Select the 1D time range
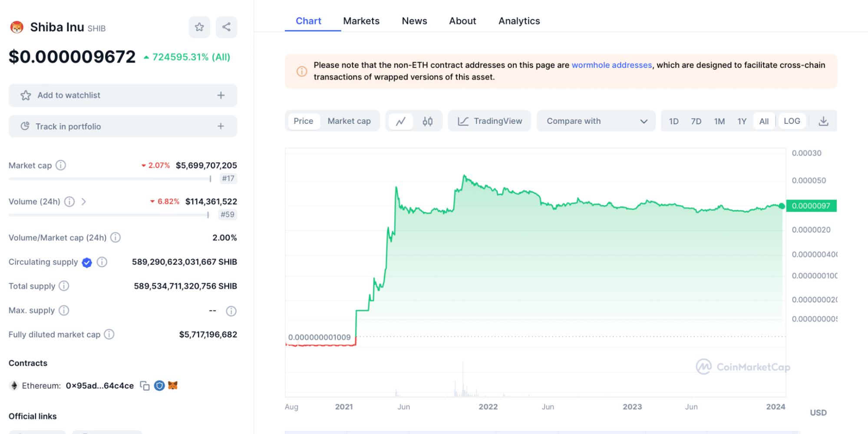Screen dimensions: 868x434 pos(673,121)
